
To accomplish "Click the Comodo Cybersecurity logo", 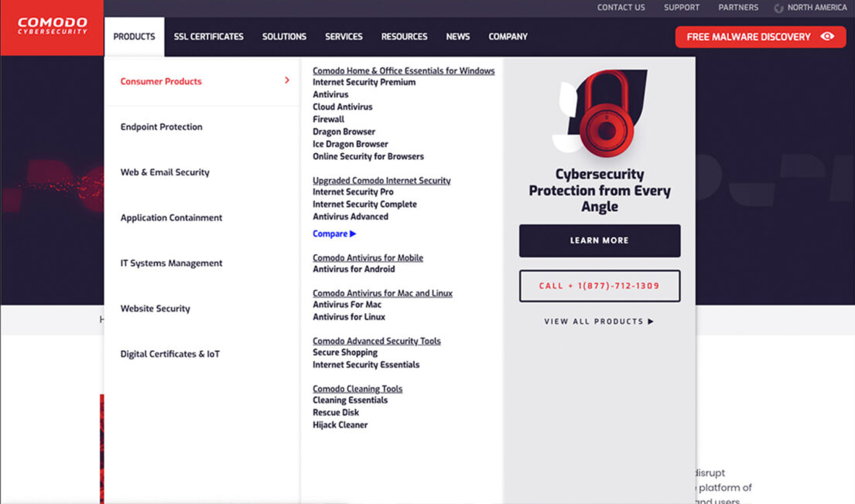I will click(x=53, y=26).
